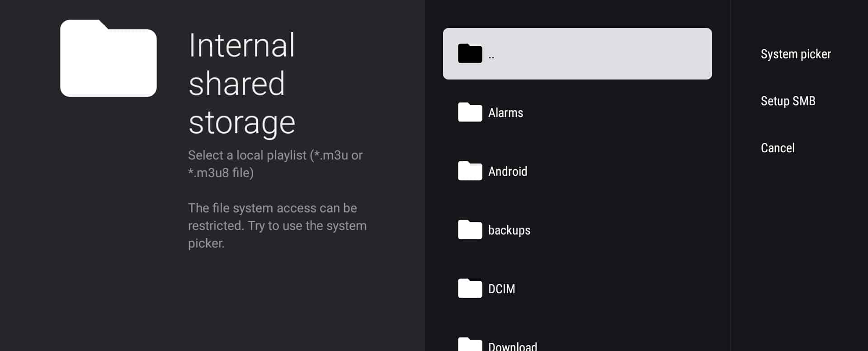Open the DCIM folder
868x351 pixels.
coord(577,289)
